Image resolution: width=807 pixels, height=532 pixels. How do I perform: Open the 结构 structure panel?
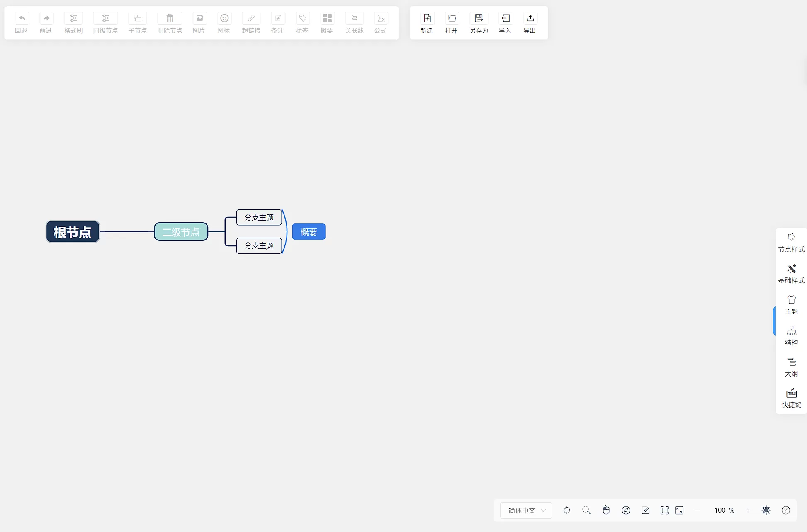coord(791,336)
